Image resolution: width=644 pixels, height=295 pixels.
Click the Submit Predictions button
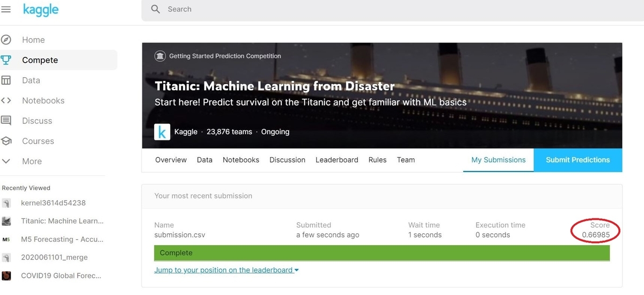tap(578, 160)
